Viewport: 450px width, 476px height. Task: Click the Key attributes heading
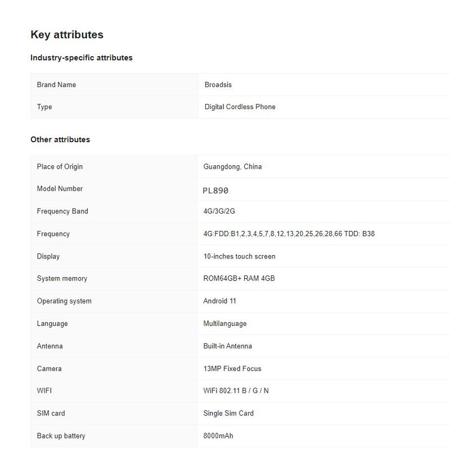(x=67, y=35)
